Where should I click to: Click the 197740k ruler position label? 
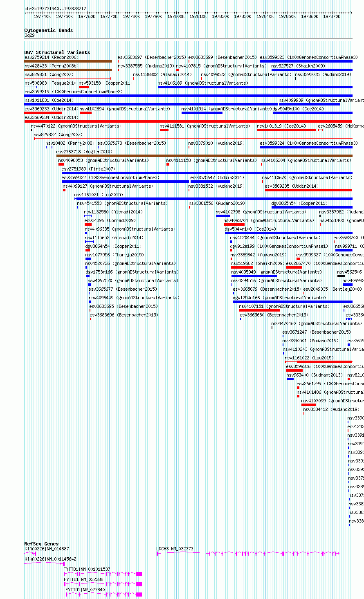(42, 16)
